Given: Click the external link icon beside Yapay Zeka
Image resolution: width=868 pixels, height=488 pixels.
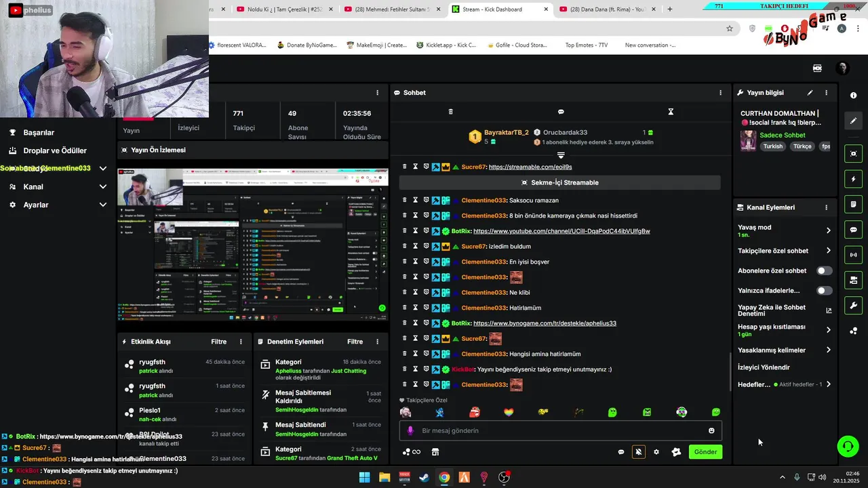Looking at the screenshot, I should pyautogui.click(x=829, y=310).
